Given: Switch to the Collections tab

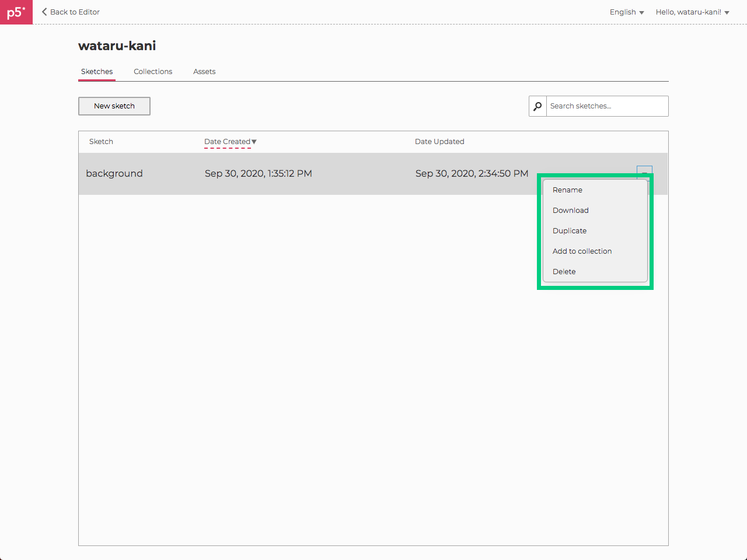Looking at the screenshot, I should (x=153, y=72).
